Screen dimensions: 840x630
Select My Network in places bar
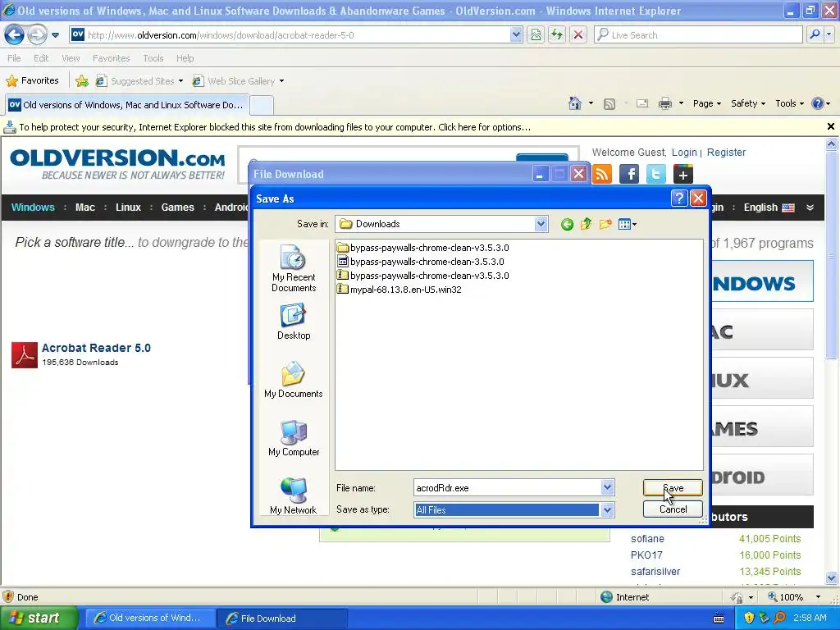[x=294, y=496]
